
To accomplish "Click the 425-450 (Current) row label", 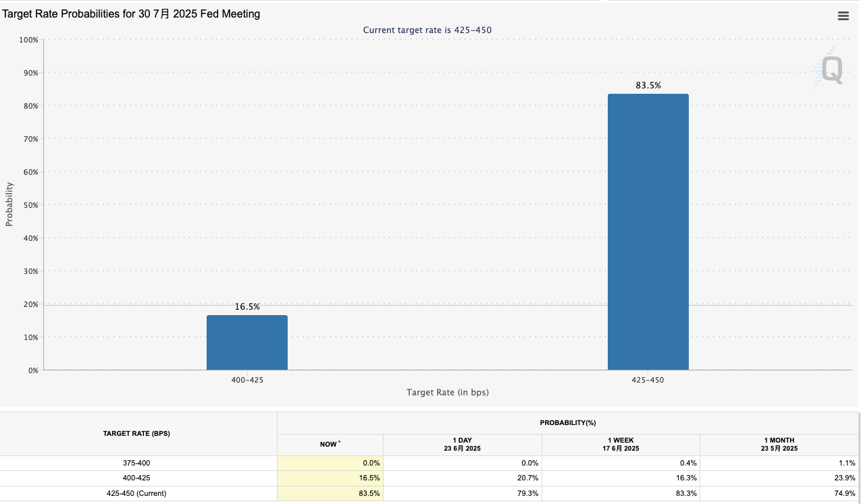I will [x=136, y=493].
